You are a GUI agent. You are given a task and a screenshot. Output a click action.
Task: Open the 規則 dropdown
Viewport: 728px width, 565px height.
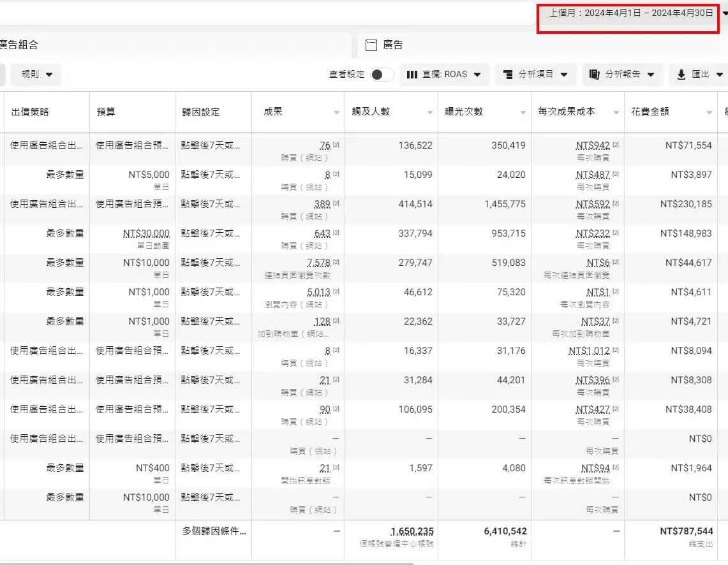36,74
